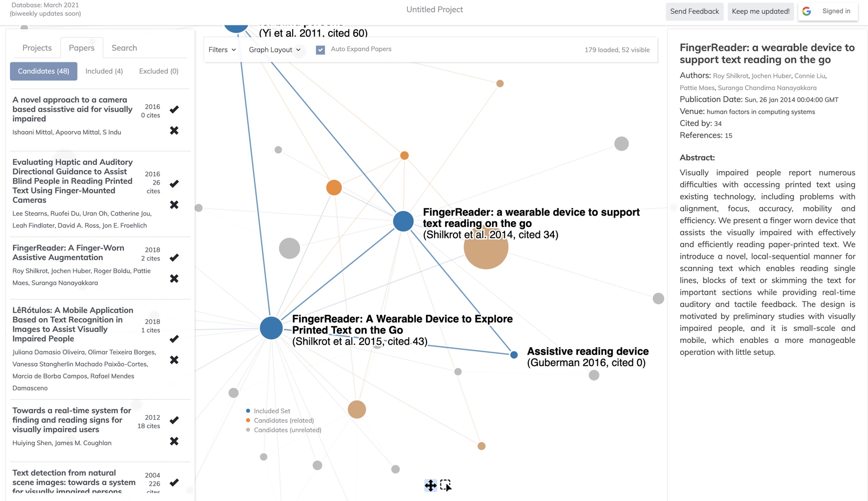Activate the box selection tool

click(445, 485)
